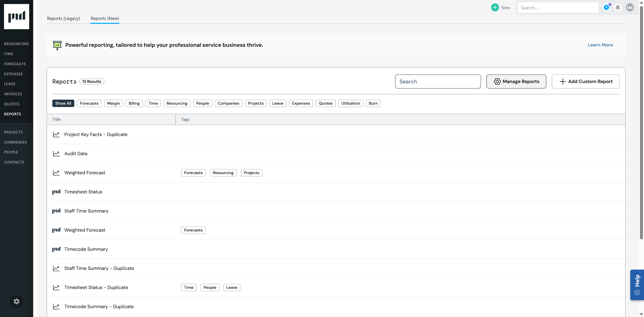Viewport: 644px width, 317px height.
Task: Toggle the Burn filter tag
Action: (373, 103)
